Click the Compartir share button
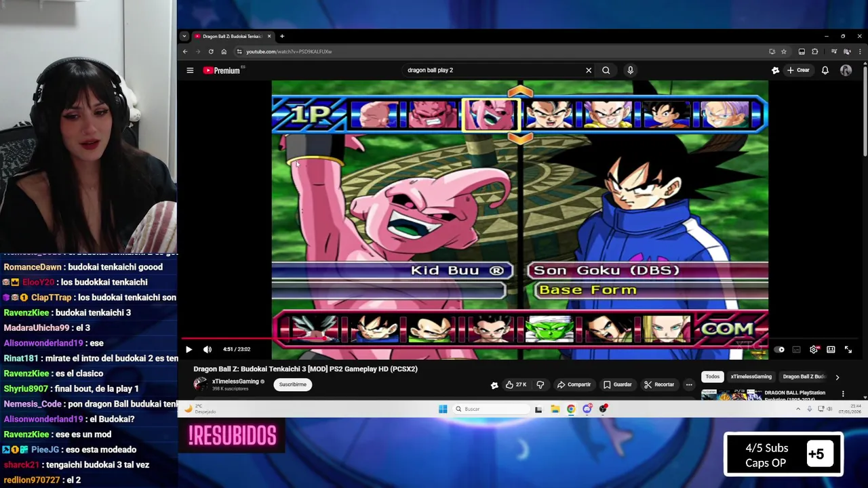 (574, 385)
